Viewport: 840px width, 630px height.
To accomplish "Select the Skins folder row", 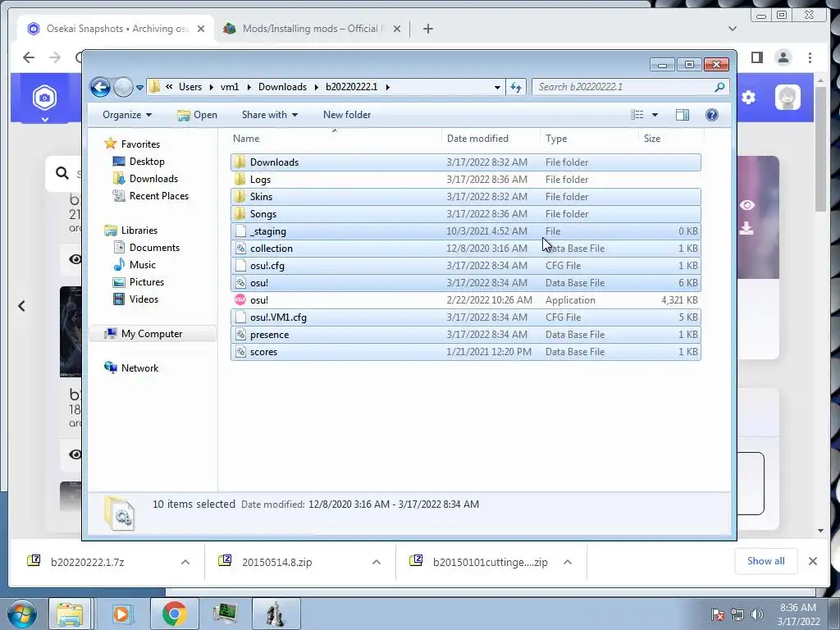I will 466,197.
